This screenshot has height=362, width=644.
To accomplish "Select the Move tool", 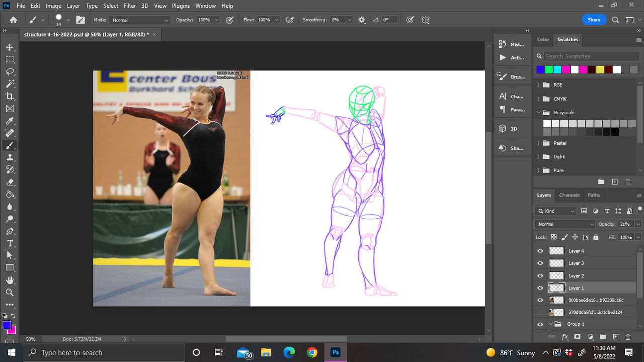I will click(x=10, y=47).
